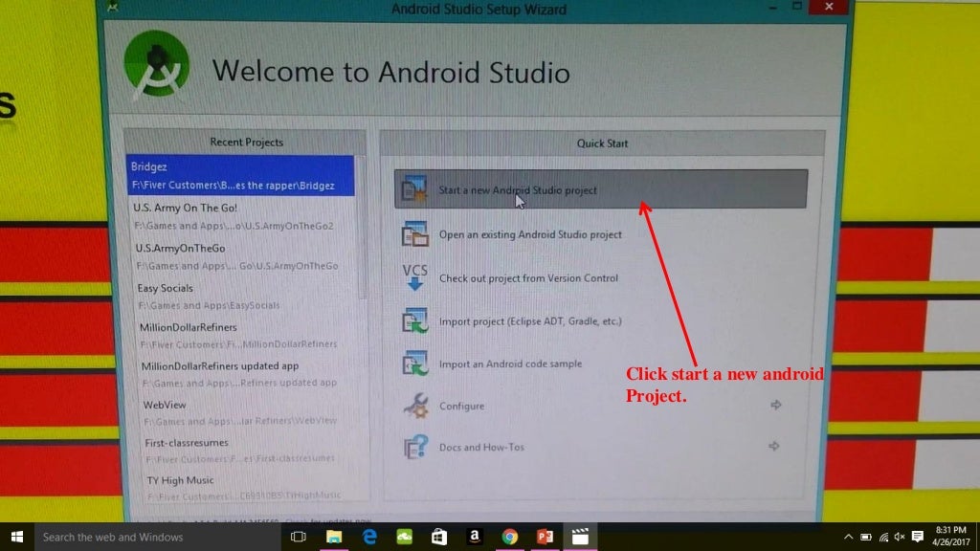Click the Search the web and Windows box
The width and height of the screenshot is (980, 551).
tap(158, 537)
